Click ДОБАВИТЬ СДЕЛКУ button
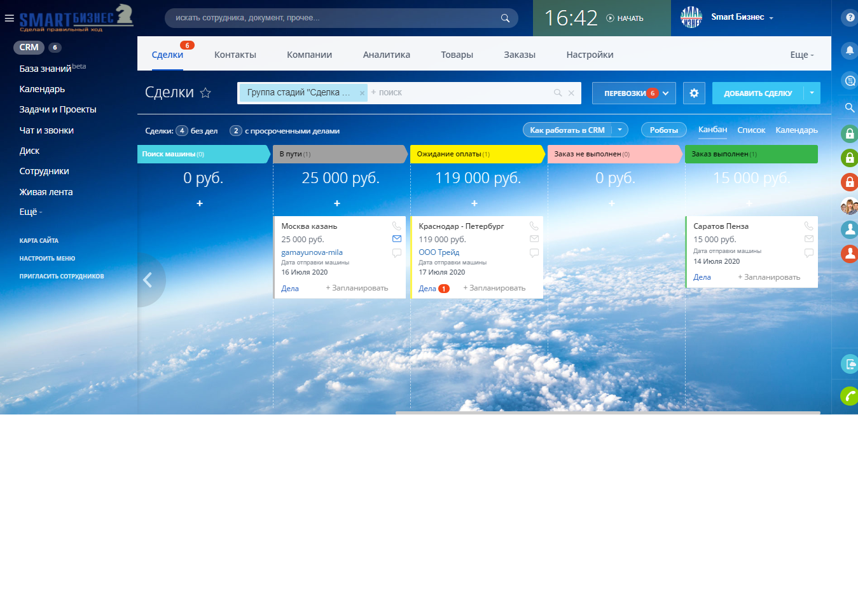Screen dimensions: 858x616 coord(758,93)
